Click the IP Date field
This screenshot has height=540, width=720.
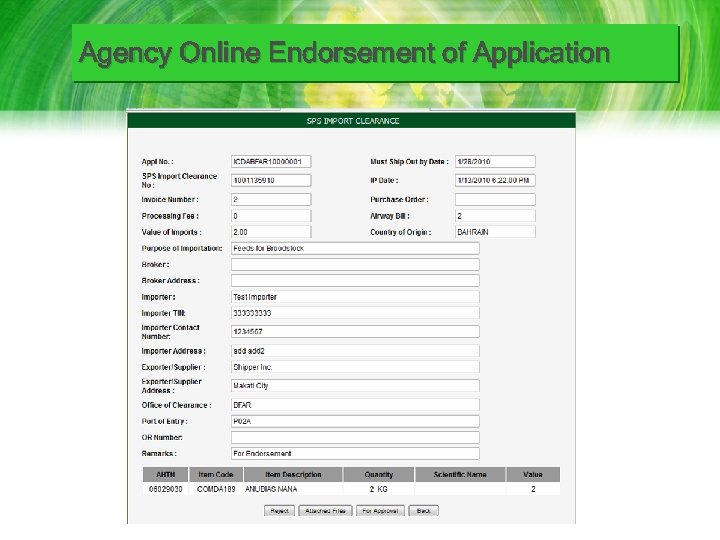coord(495,180)
